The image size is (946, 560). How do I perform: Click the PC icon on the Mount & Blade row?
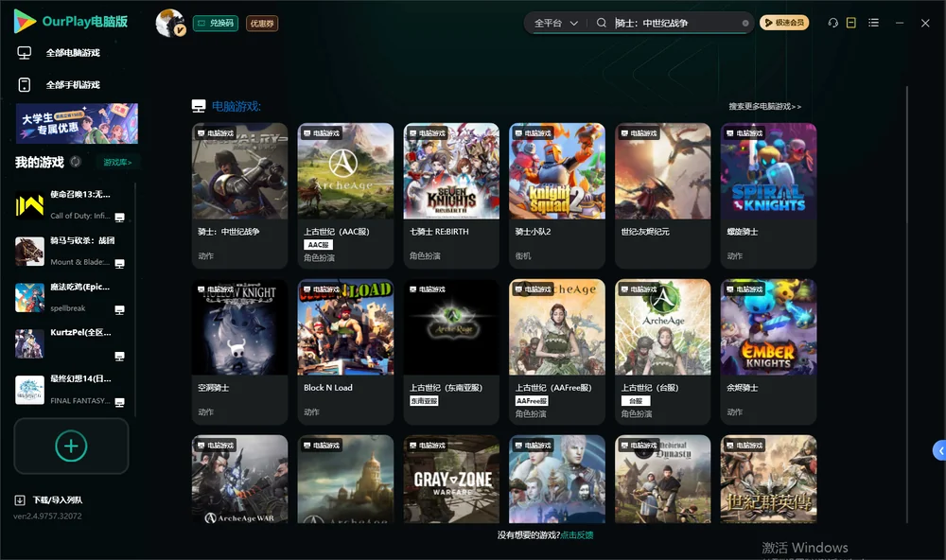119,264
